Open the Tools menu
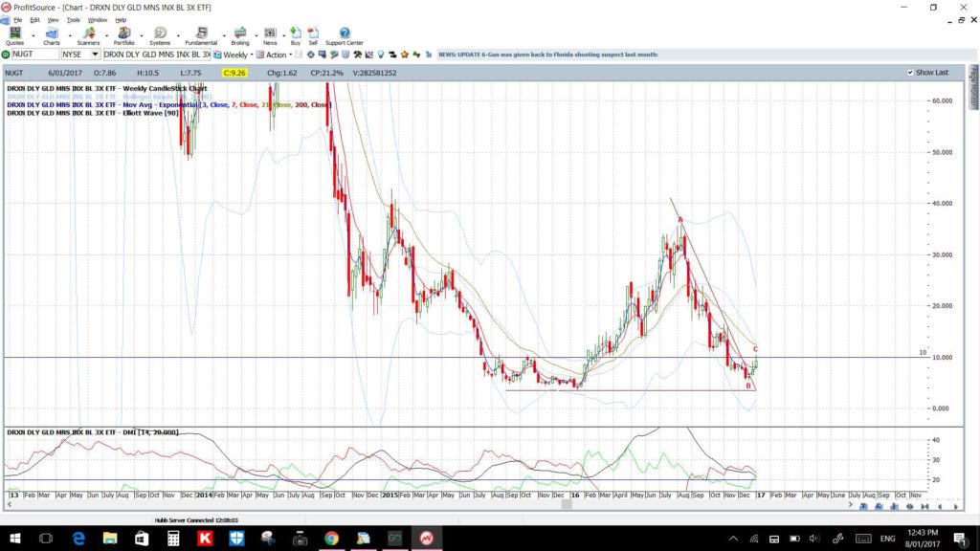The height and width of the screenshot is (551, 980). [73, 20]
